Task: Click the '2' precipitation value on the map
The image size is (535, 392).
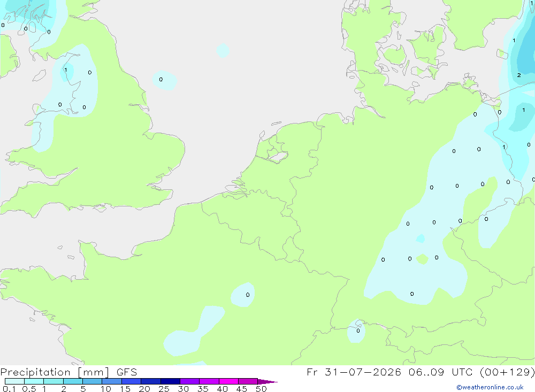Action: tap(519, 75)
